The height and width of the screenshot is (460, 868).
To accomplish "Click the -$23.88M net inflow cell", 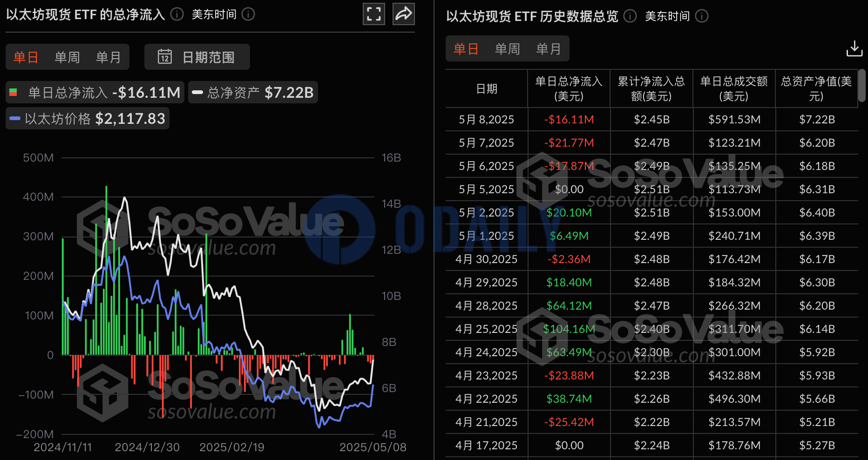I will (x=569, y=376).
